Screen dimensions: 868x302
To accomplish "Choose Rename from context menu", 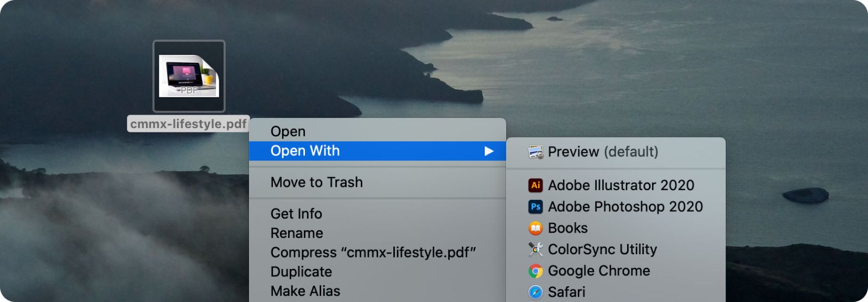I will pos(378,234).
